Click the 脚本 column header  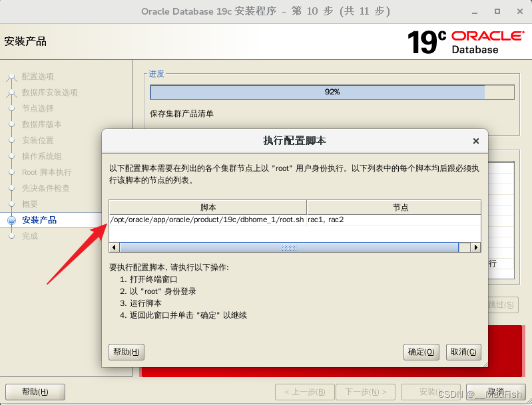(x=208, y=207)
